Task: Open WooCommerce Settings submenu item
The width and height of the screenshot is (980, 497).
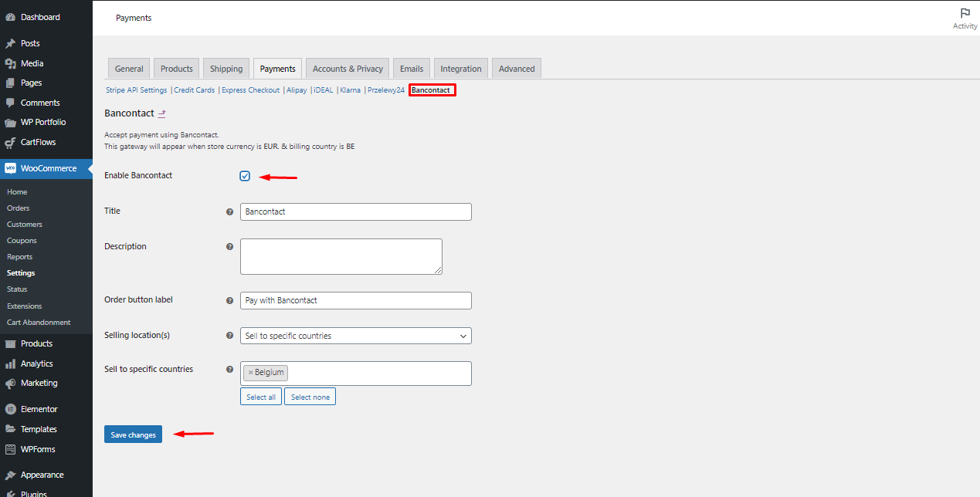Action: point(21,273)
